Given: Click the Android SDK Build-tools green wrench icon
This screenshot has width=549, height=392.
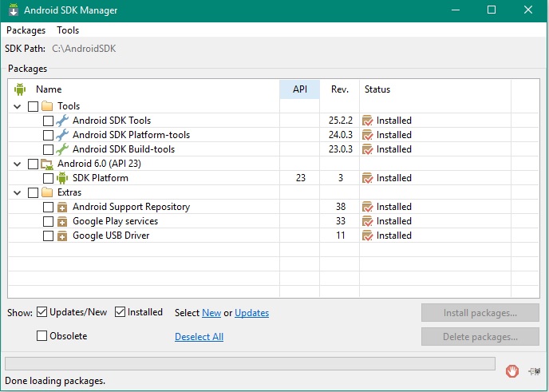Looking at the screenshot, I should pos(62,149).
